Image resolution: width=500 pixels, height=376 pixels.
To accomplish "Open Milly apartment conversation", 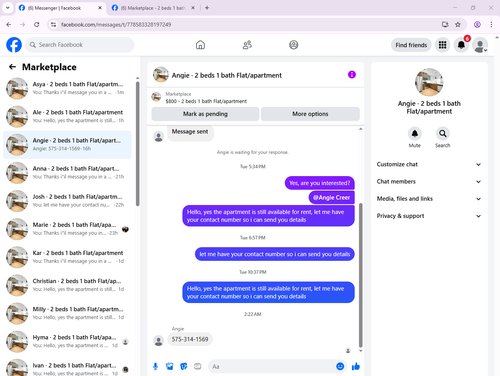I will tap(67, 313).
